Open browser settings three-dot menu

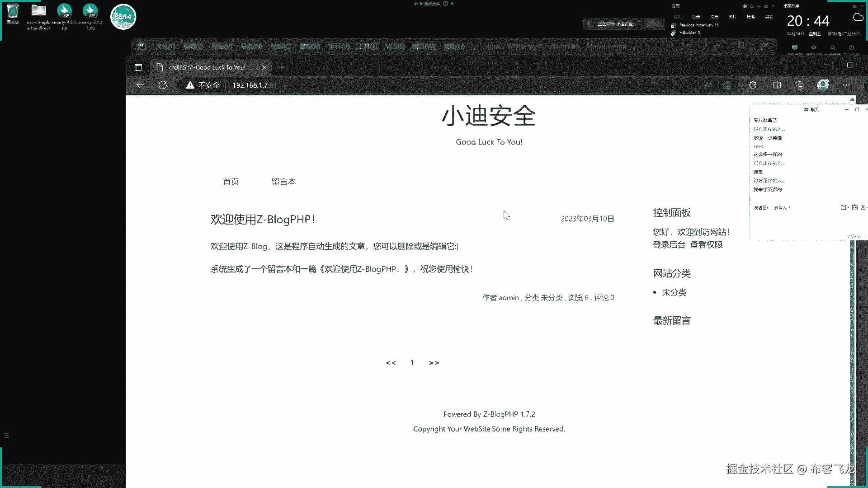click(846, 85)
